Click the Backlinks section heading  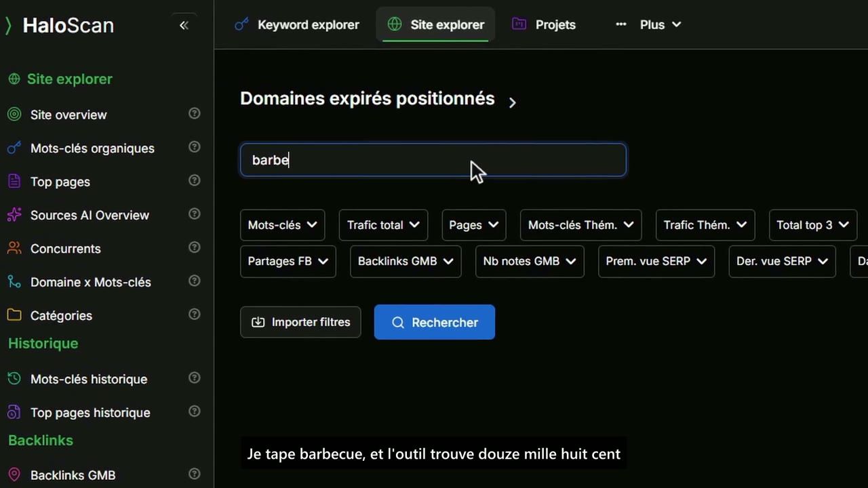(x=41, y=441)
